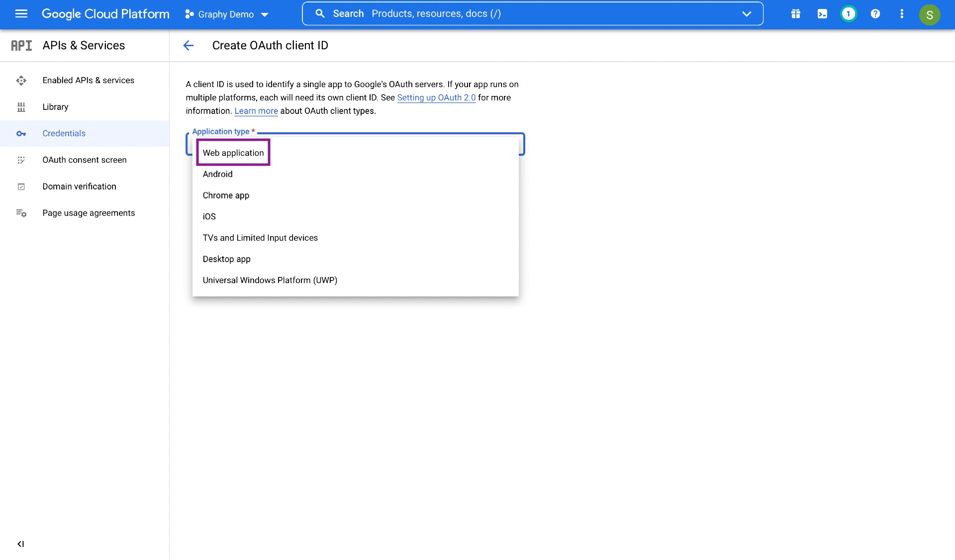Select iOS application type option

click(x=209, y=216)
